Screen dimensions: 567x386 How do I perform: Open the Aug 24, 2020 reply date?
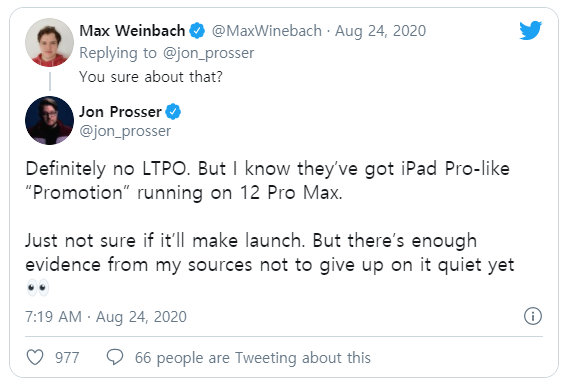(380, 31)
